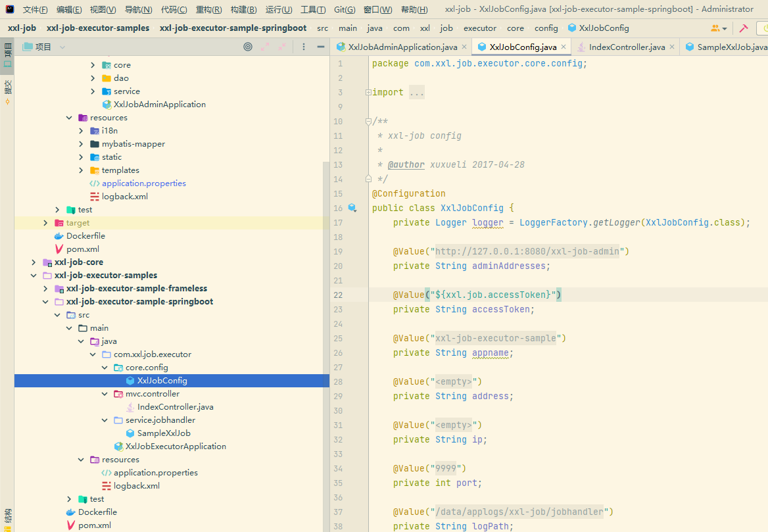768x532 pixels.
Task: Switch to the IndexController.java tab
Action: coord(626,47)
